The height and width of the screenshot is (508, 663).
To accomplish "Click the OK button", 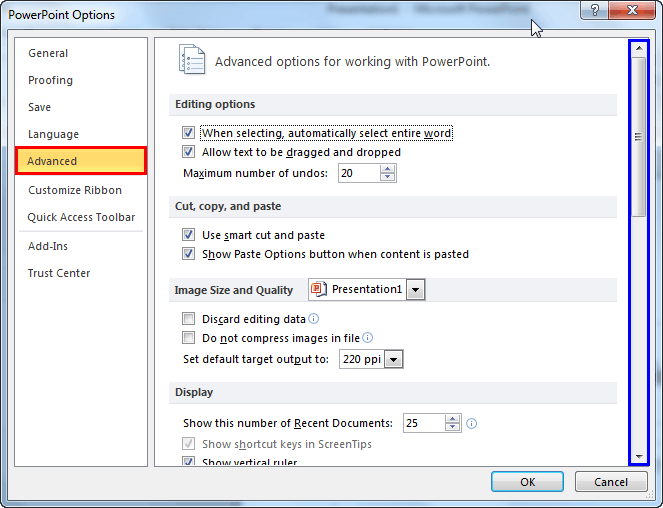I will [527, 482].
